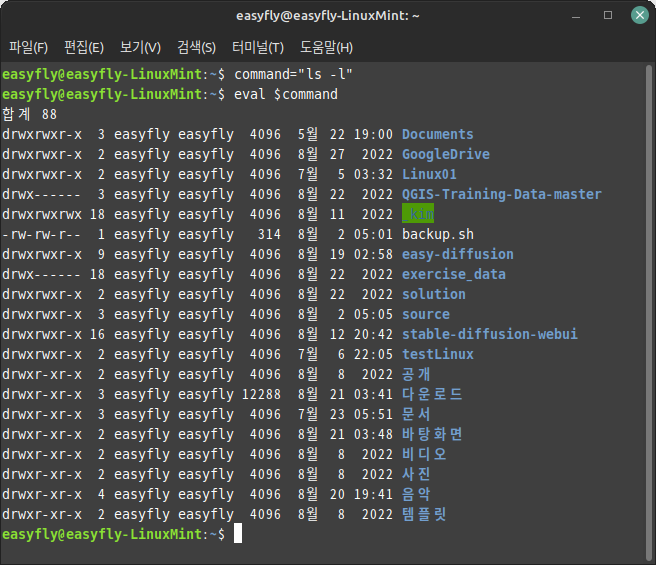
Task: Click the 20:42 time in the stable-diffusion-webui row
Action: click(x=373, y=334)
